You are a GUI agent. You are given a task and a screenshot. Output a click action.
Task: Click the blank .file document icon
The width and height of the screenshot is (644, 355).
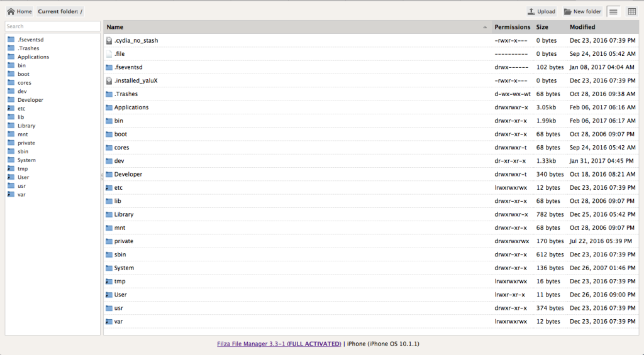coord(109,54)
